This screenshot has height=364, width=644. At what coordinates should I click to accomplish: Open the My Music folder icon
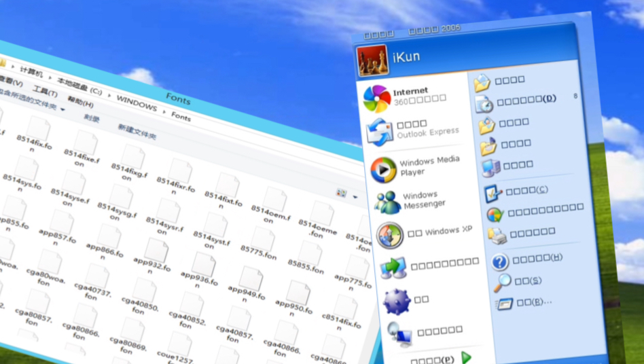tap(488, 147)
